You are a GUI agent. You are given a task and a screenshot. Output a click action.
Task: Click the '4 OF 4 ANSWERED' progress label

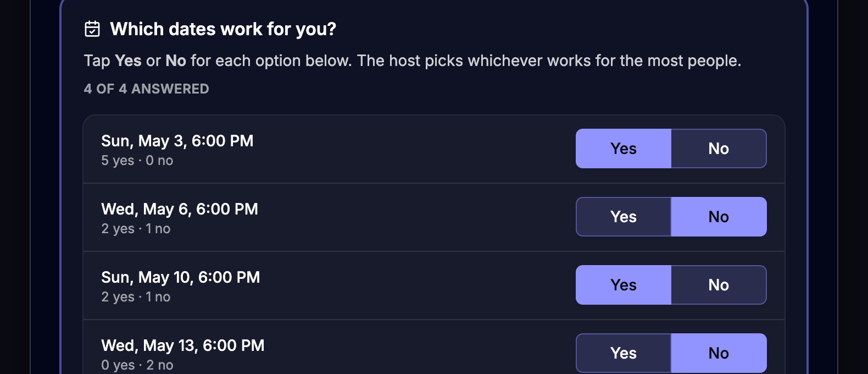click(146, 89)
